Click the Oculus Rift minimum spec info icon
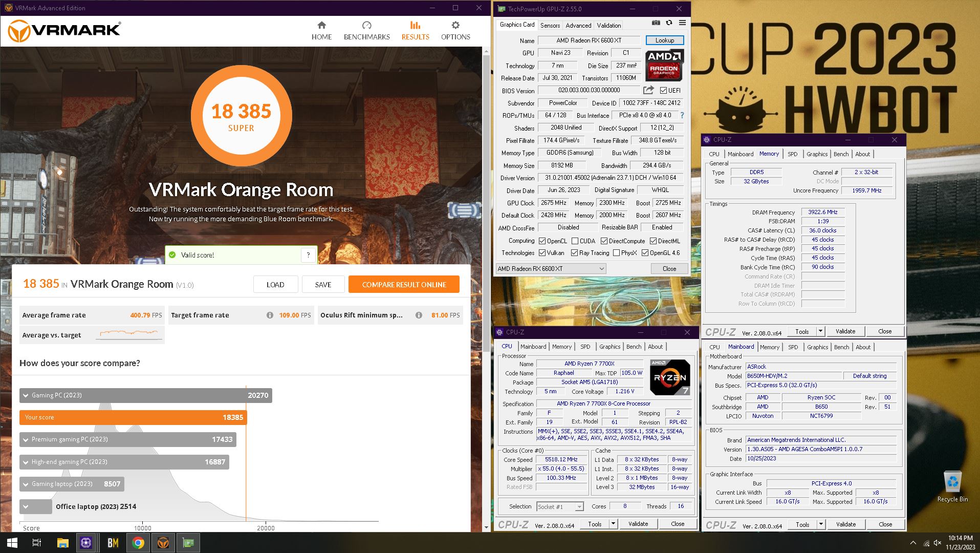 click(419, 315)
